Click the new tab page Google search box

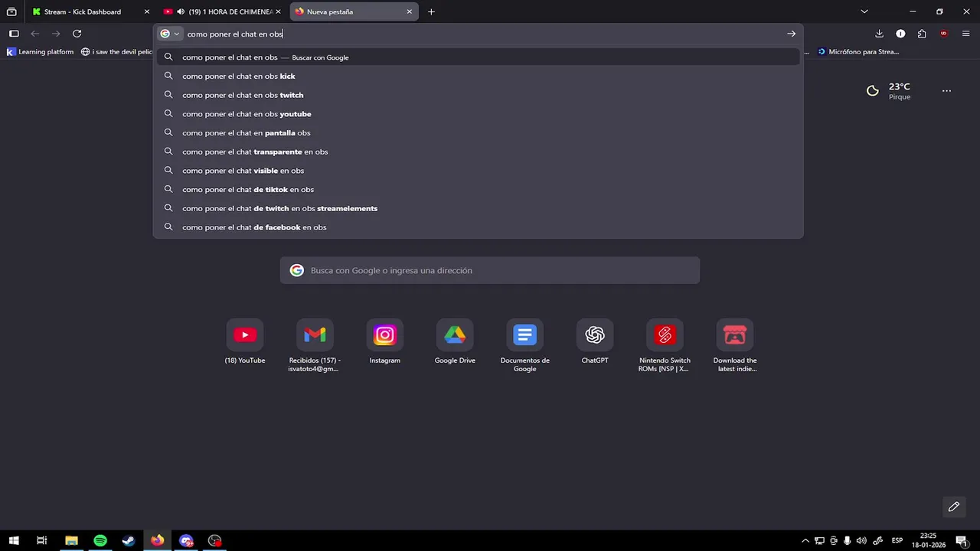pyautogui.click(x=490, y=270)
